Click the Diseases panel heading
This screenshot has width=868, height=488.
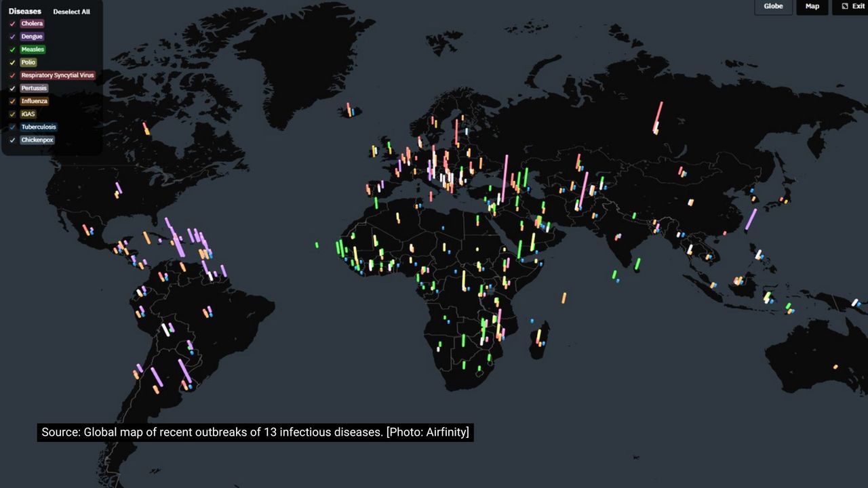24,12
